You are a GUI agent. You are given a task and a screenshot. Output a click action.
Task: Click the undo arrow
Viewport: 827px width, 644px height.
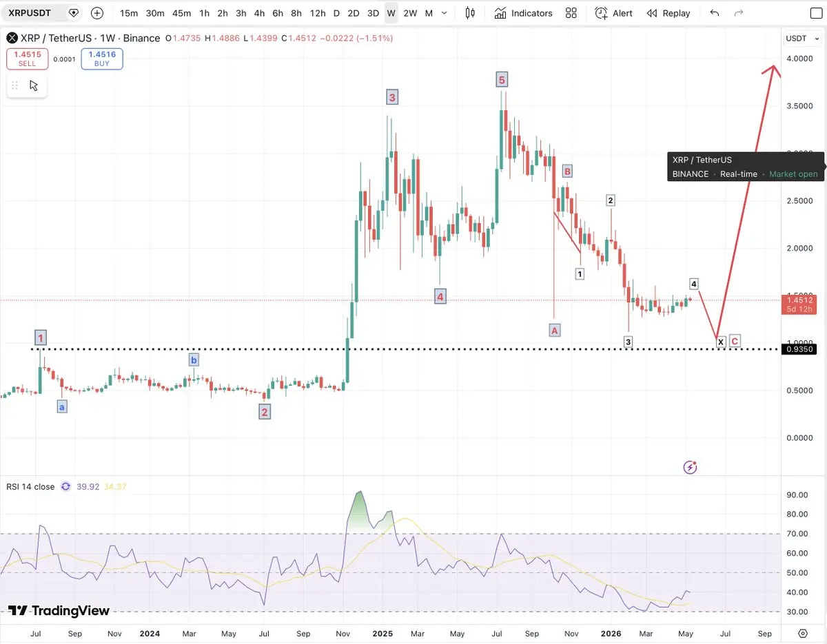715,13
